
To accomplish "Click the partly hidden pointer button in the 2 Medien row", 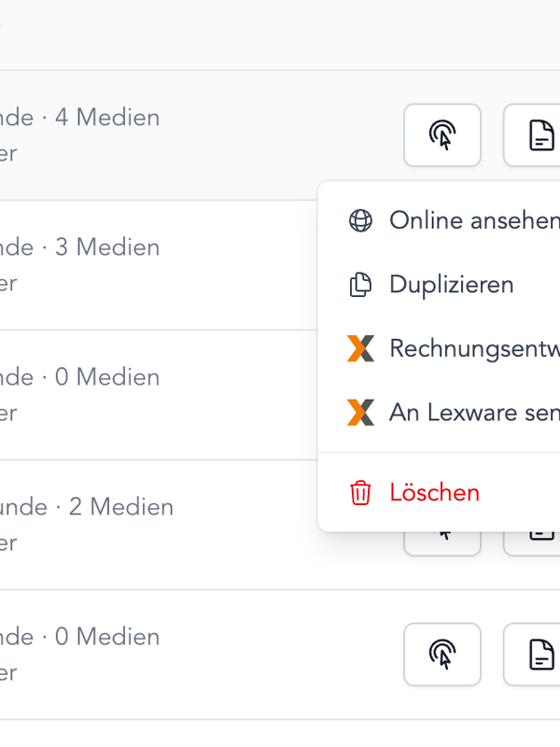I will click(x=442, y=543).
